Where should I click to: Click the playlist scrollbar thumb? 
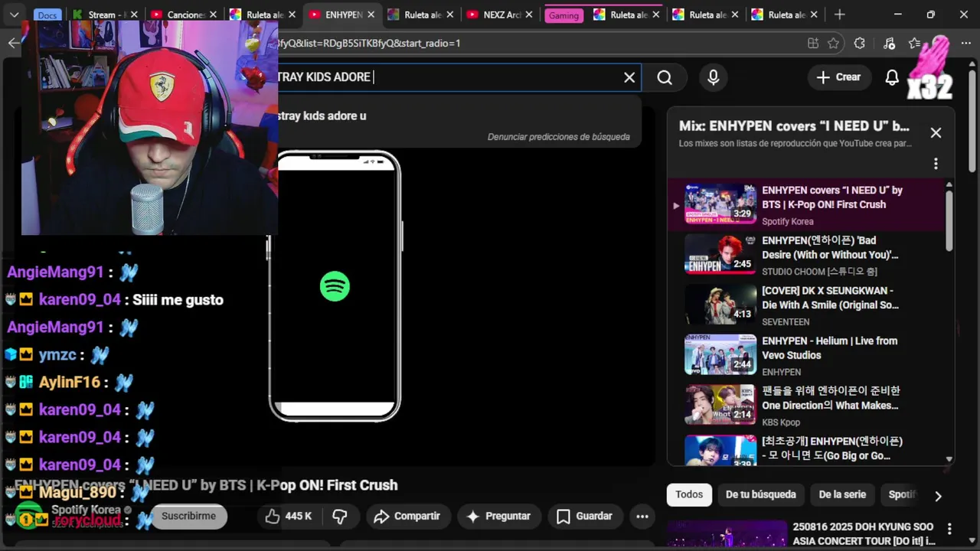[949, 220]
